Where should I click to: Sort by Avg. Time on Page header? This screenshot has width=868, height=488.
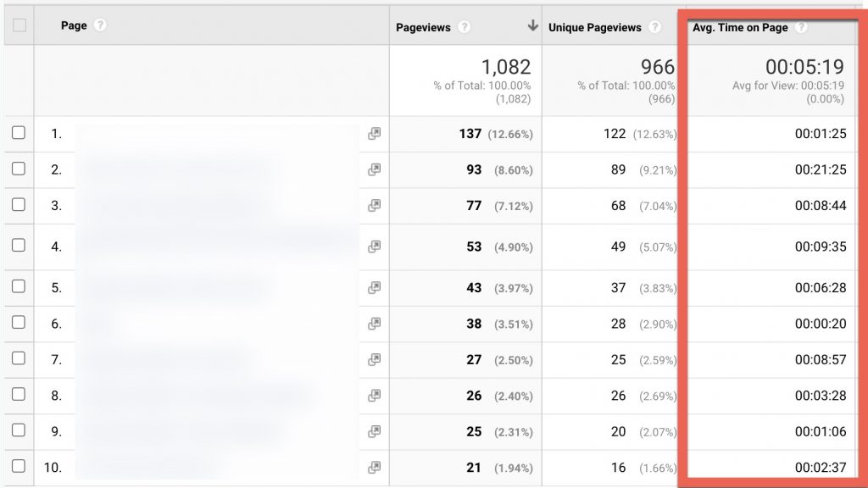pos(740,27)
